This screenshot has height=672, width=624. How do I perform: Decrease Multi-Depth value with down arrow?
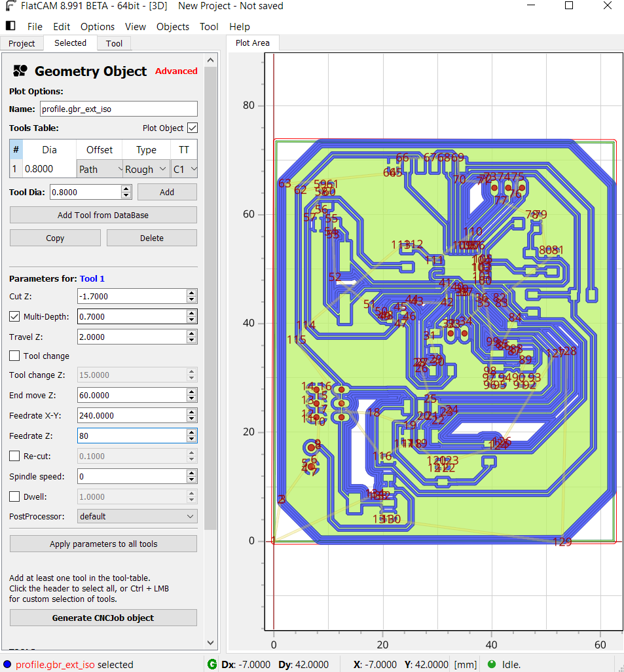192,320
